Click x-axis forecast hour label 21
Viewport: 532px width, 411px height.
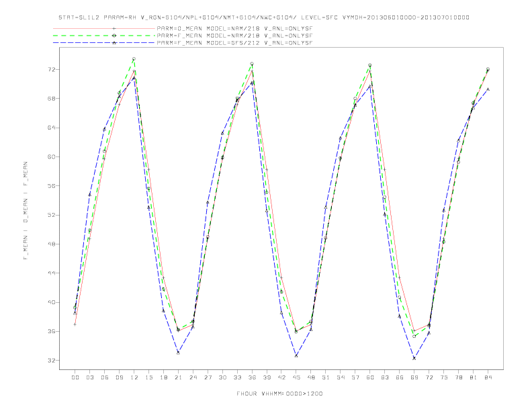tap(178, 377)
